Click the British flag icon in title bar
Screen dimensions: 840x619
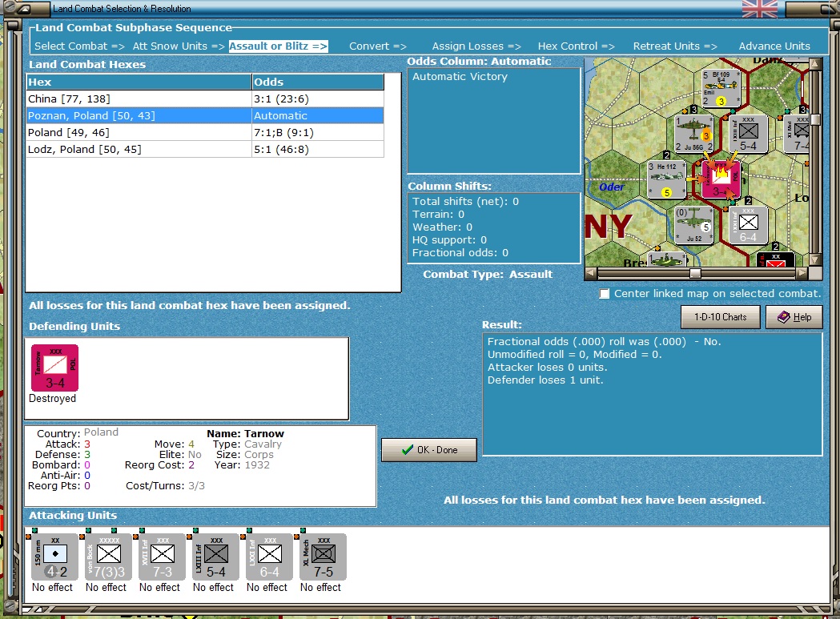pyautogui.click(x=760, y=9)
